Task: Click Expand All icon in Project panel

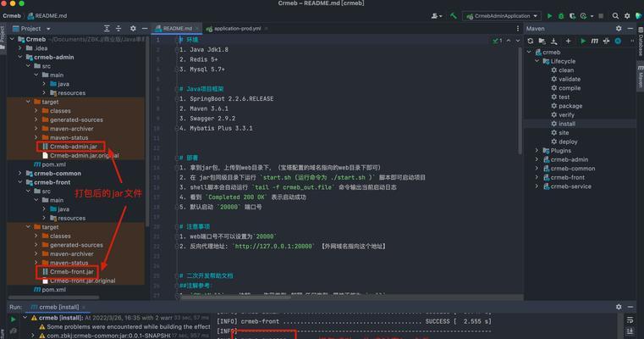Action: [107, 28]
